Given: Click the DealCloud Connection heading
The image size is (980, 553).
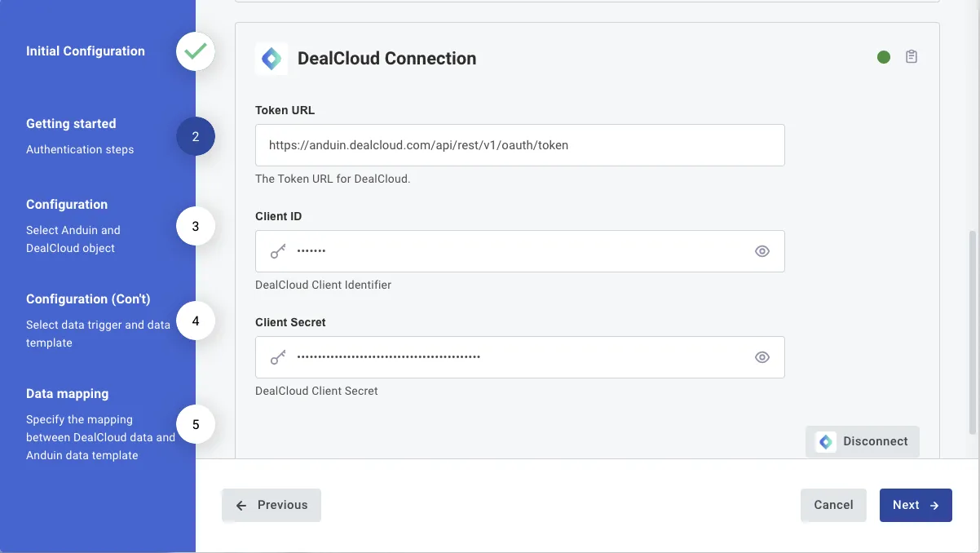Looking at the screenshot, I should coord(387,59).
